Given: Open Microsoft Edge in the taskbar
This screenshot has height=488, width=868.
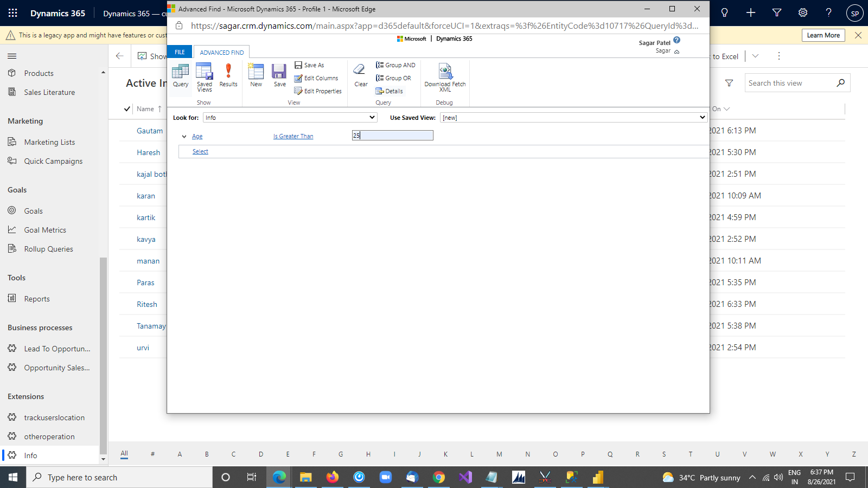Looking at the screenshot, I should [279, 477].
